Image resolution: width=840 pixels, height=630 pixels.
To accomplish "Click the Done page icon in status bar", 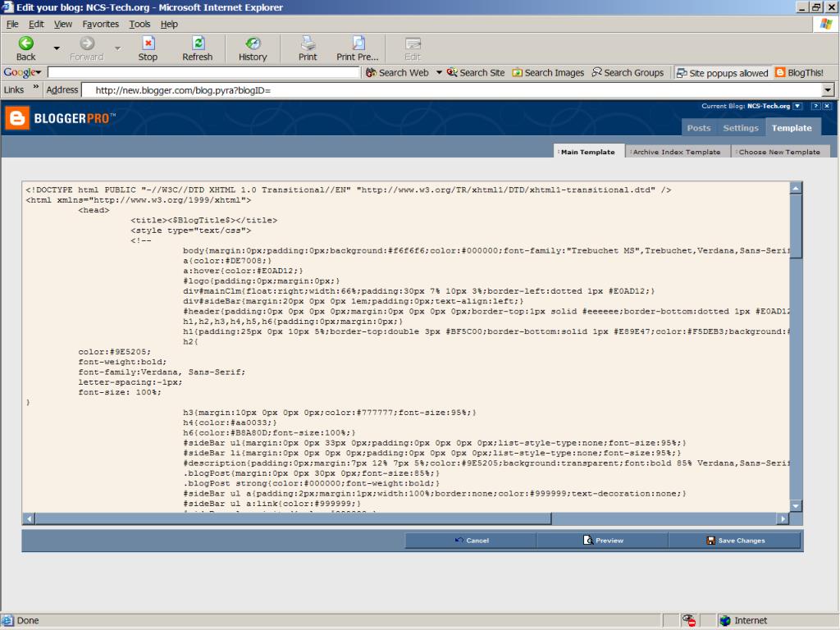I will (x=7, y=620).
